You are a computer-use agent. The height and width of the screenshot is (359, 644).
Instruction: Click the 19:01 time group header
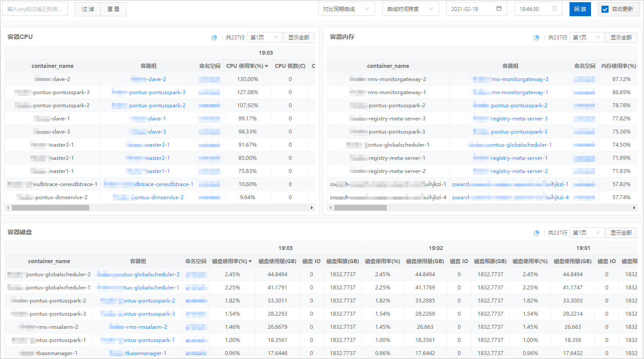(x=583, y=248)
